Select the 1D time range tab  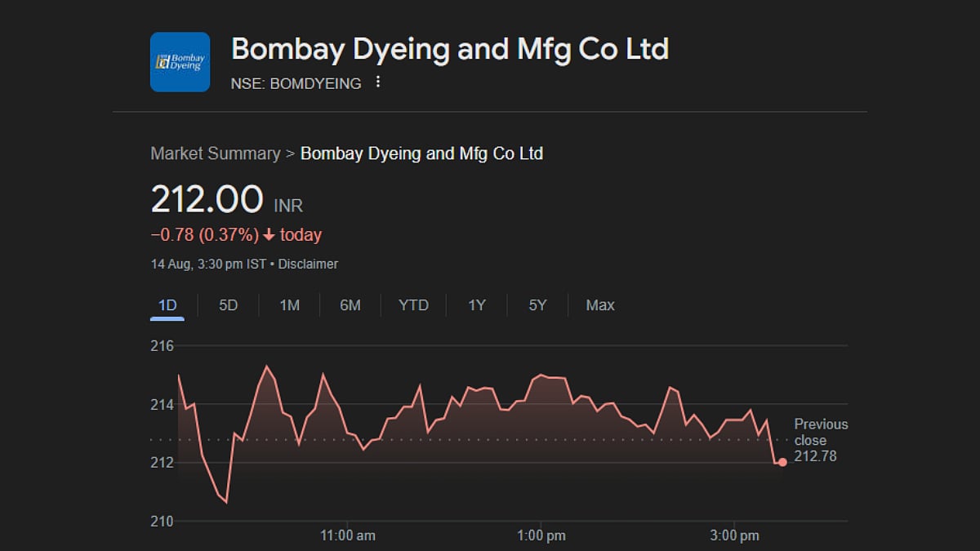[x=167, y=305]
